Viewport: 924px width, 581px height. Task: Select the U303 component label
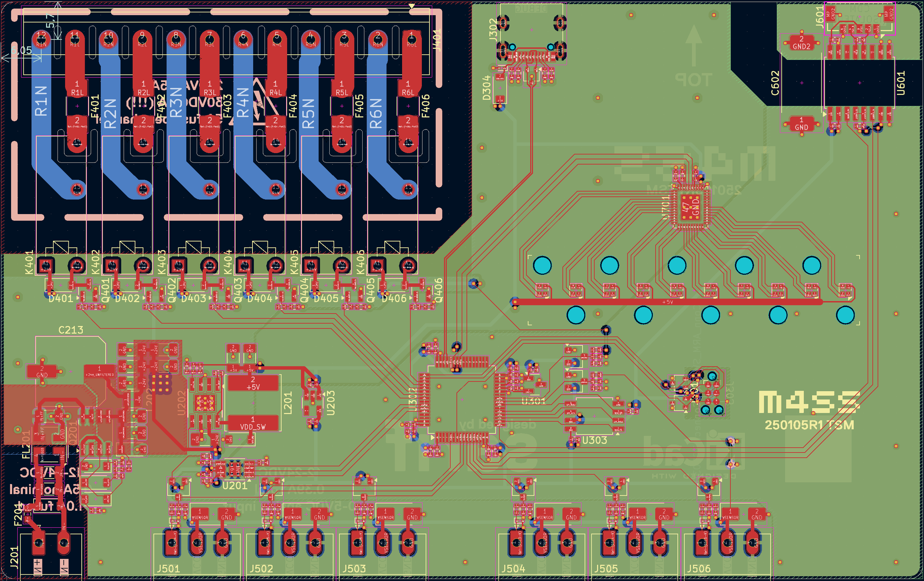[x=594, y=440]
